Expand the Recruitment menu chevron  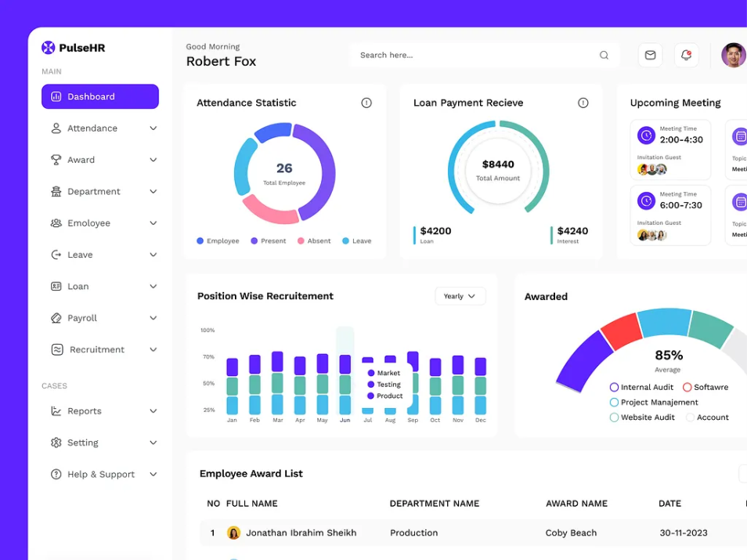[153, 350]
